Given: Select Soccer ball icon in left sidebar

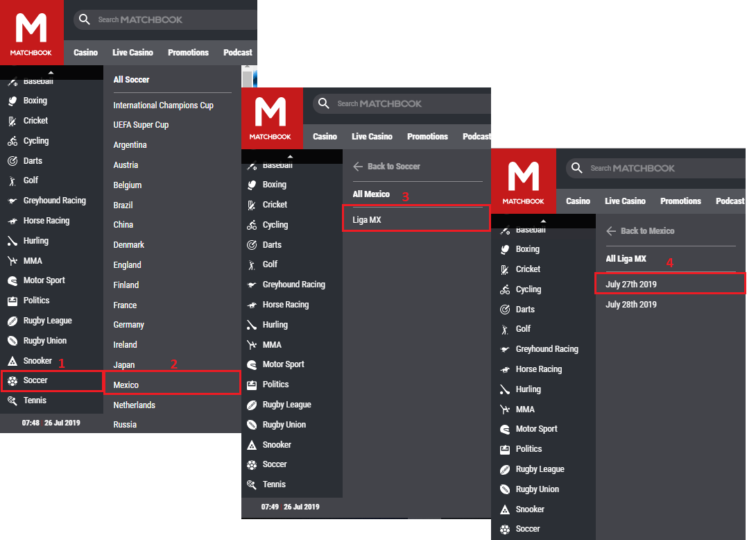Looking at the screenshot, I should pos(12,381).
